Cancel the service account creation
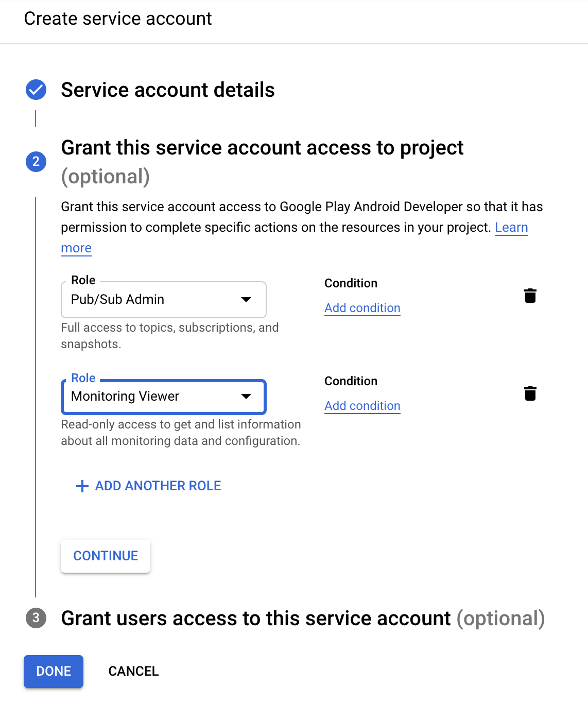This screenshot has height=721, width=588. [x=133, y=672]
